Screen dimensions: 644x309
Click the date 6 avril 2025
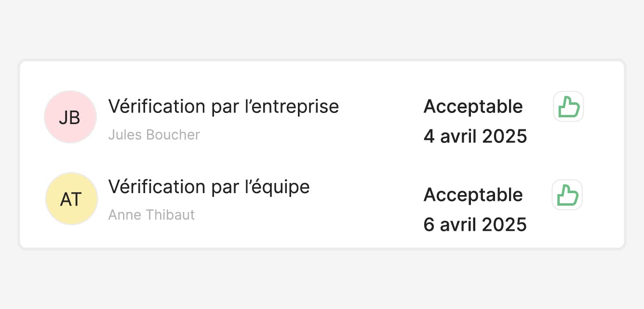tap(475, 225)
